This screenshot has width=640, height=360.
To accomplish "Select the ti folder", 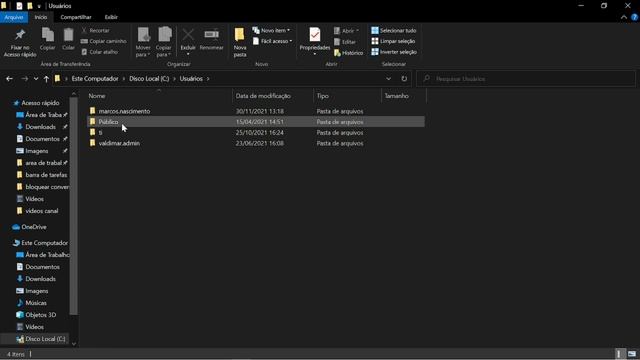I will click(x=256, y=132).
